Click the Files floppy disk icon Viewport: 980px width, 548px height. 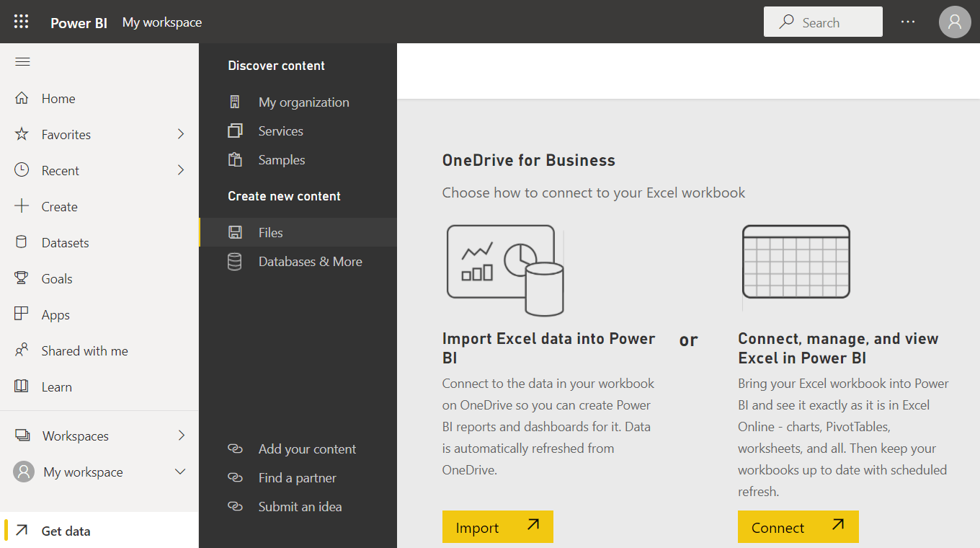point(235,232)
